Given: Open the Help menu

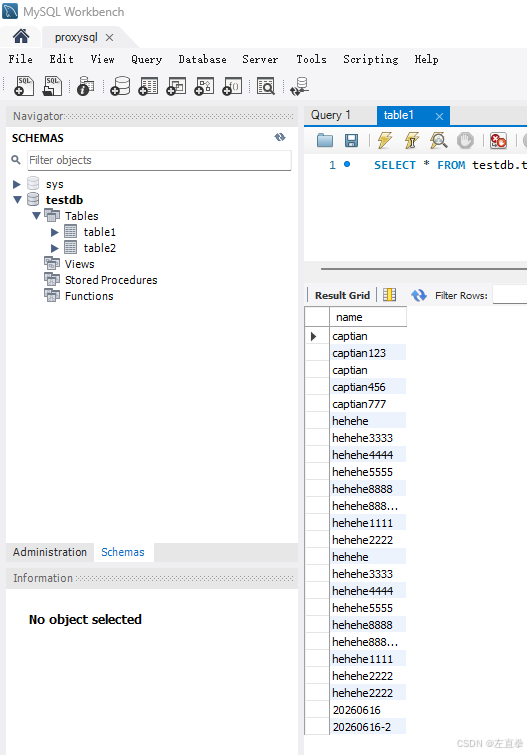Looking at the screenshot, I should [426, 59].
